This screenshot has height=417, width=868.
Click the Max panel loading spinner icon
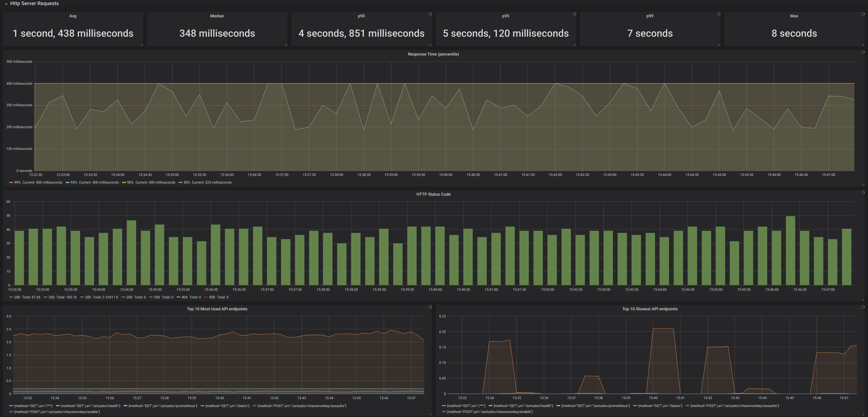[863, 14]
